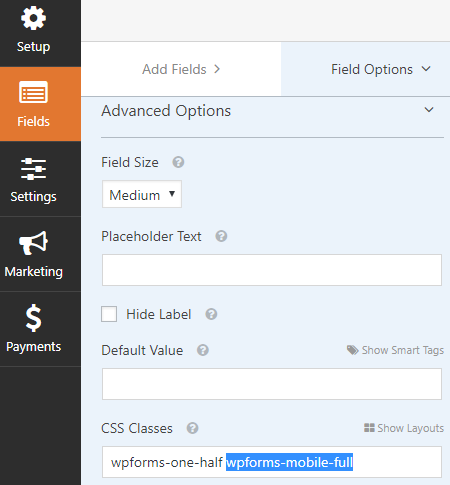The width and height of the screenshot is (450, 485).
Task: Click the CSS Classes help icon
Action: 192,428
